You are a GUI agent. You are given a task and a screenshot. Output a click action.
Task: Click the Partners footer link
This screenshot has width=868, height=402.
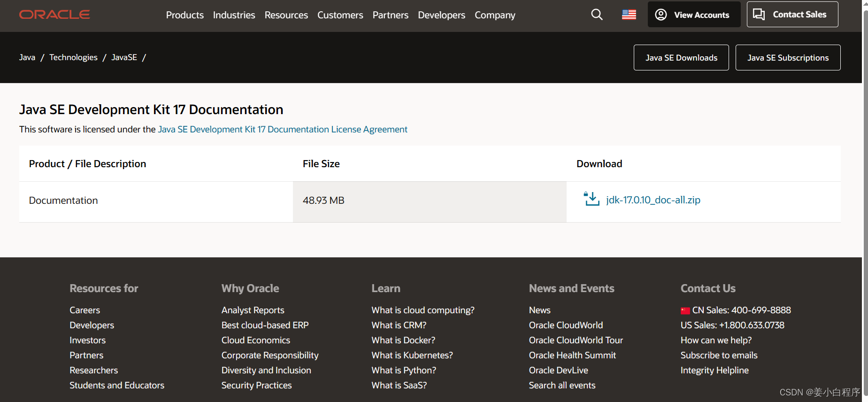click(86, 355)
